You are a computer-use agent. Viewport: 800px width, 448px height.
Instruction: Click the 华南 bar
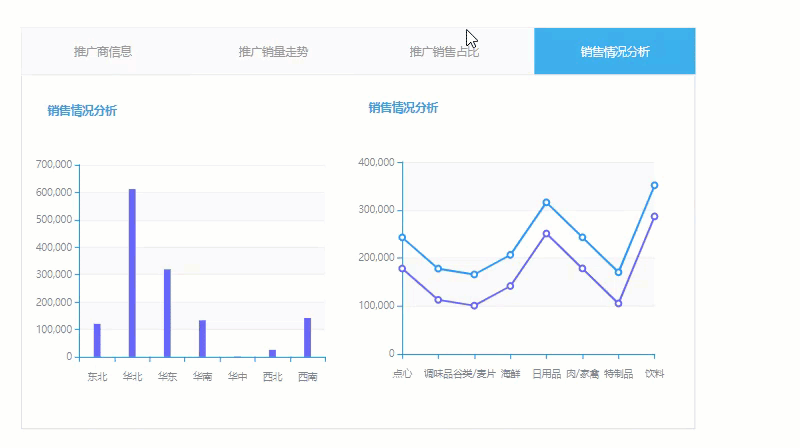[x=203, y=338]
